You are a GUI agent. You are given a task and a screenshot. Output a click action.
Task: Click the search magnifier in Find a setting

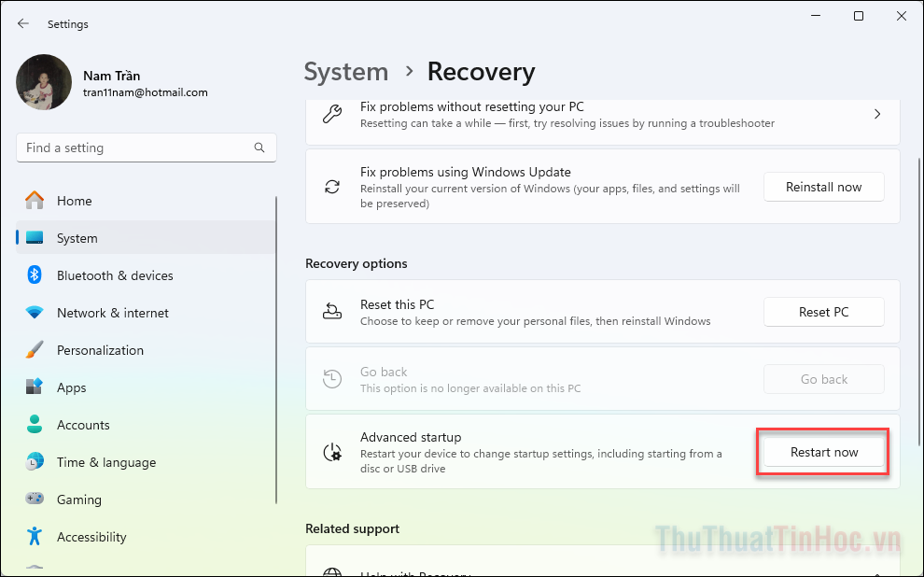[259, 148]
